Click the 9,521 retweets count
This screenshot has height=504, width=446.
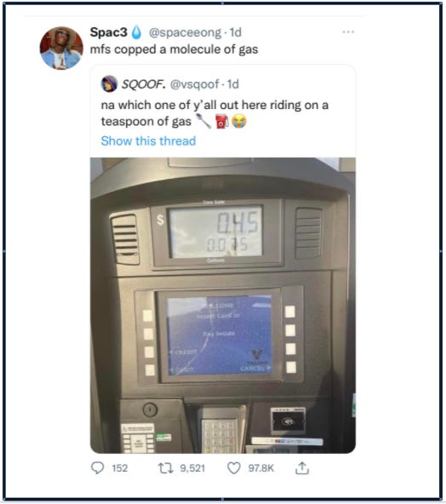pos(192,468)
